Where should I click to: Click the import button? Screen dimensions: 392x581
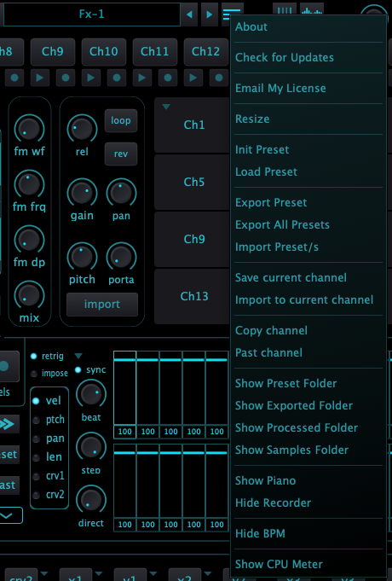click(x=102, y=305)
